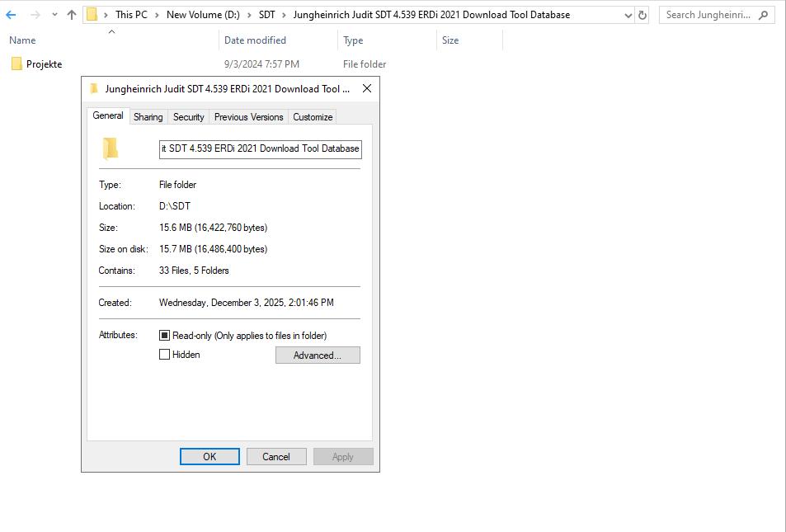Switch to the Sharing tab
Viewport: 786px width, 532px height.
pos(148,117)
